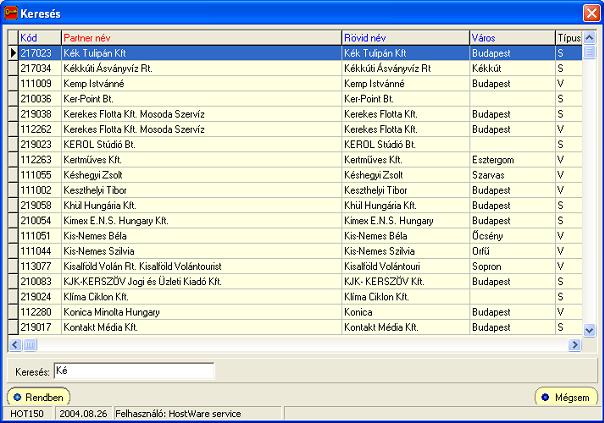
Task: Click code cell 111002
Action: [x=40, y=190]
